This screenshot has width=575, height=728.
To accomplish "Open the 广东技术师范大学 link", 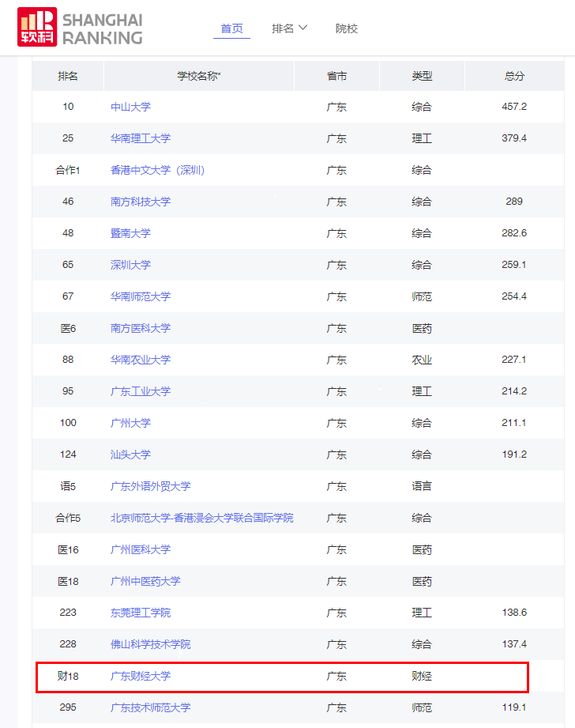I will 150,707.
